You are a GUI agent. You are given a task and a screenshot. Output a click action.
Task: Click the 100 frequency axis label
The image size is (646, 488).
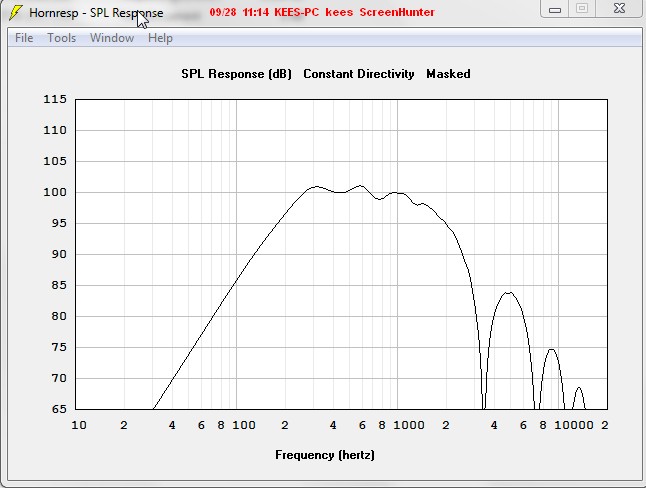pyautogui.click(x=244, y=425)
